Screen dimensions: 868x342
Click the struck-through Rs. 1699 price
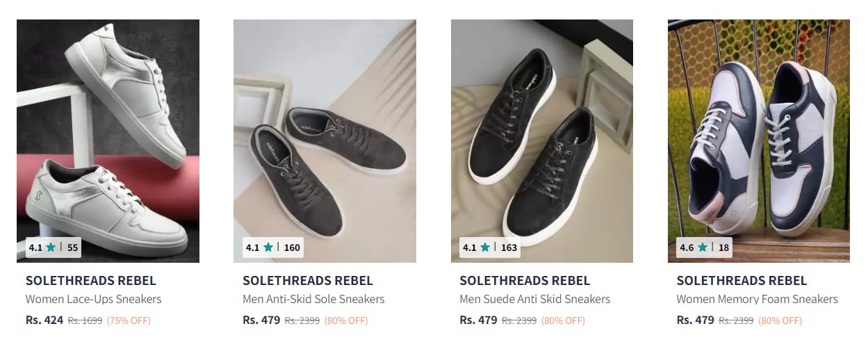tap(85, 321)
